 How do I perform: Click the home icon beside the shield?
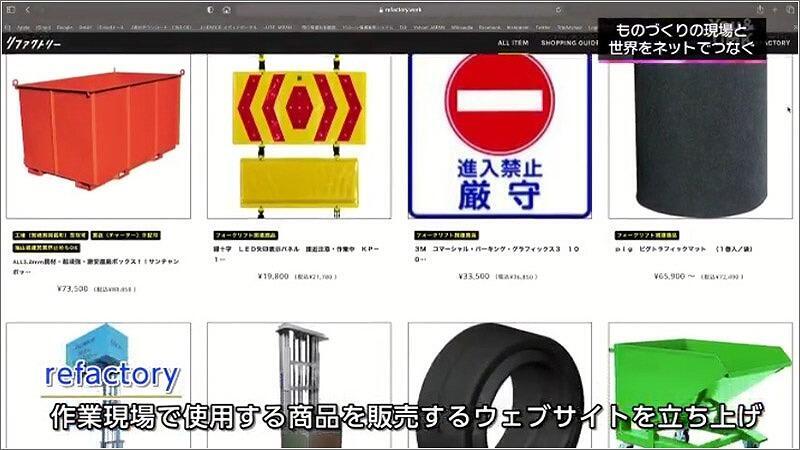(227, 10)
